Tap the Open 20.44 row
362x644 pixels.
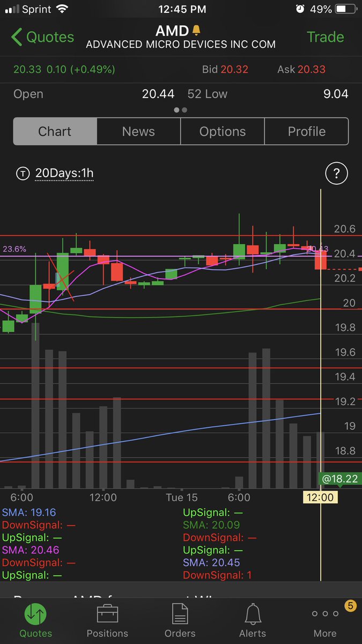click(x=94, y=94)
